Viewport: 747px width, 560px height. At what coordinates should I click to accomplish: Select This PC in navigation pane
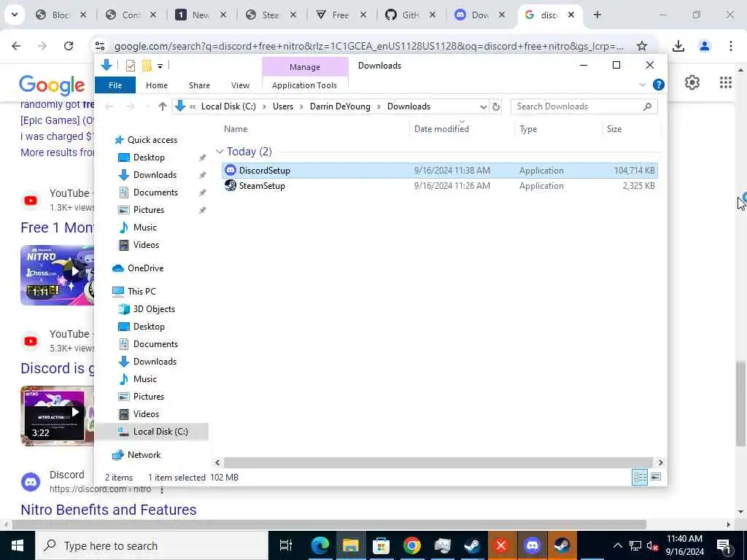pos(142,292)
